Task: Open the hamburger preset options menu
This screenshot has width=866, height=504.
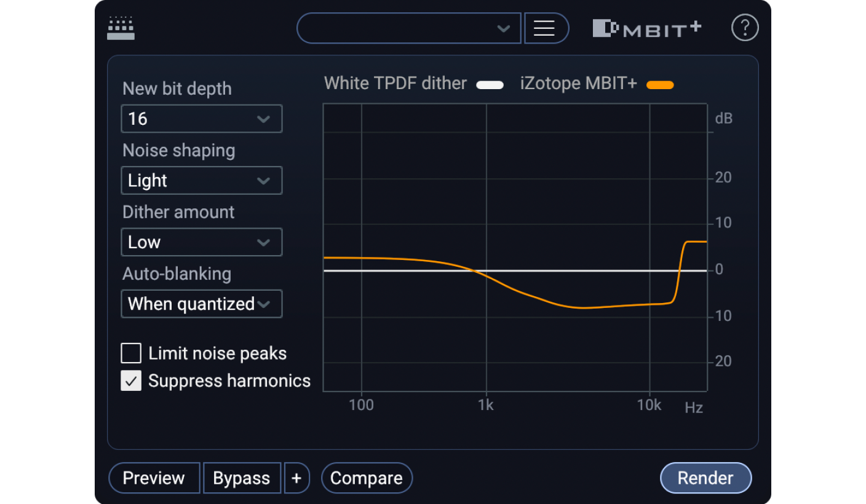Action: (x=546, y=28)
